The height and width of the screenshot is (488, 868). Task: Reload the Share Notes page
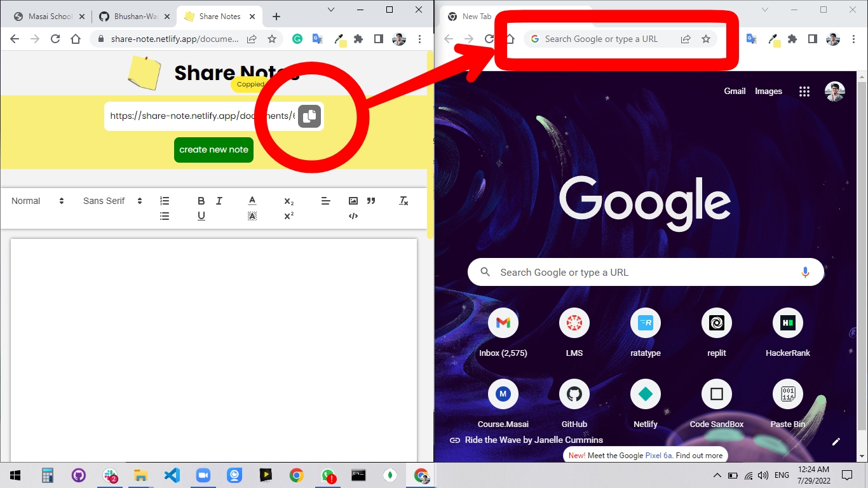point(55,39)
